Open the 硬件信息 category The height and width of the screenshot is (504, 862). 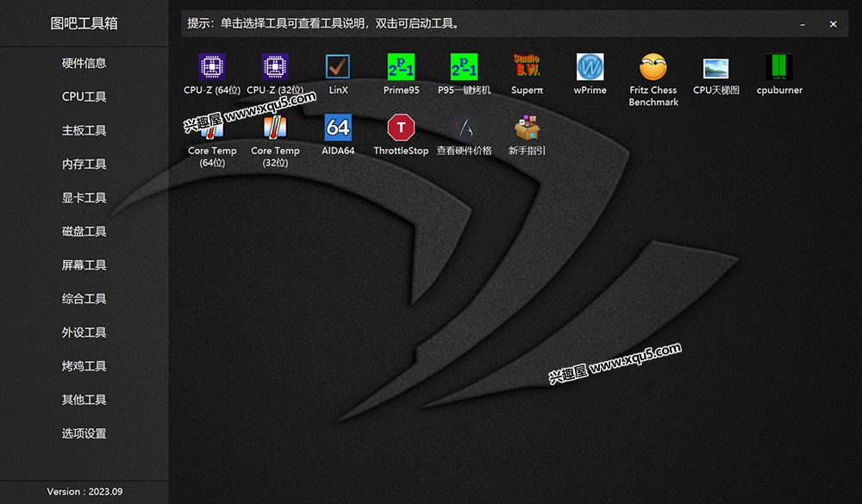(84, 63)
